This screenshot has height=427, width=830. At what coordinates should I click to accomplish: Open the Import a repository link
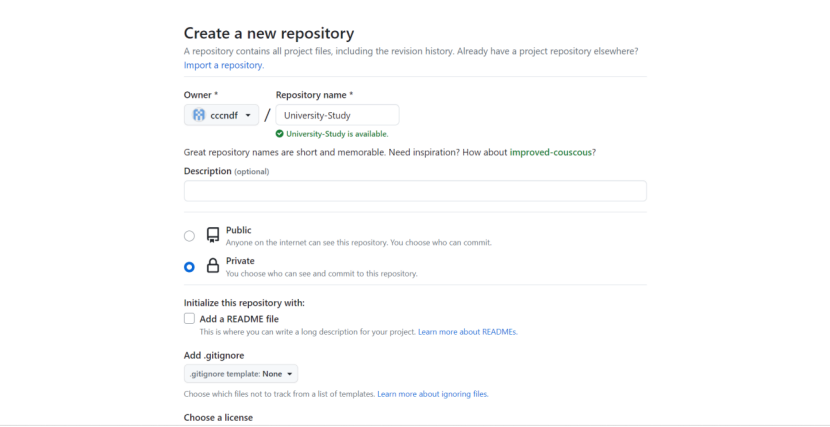[223, 65]
